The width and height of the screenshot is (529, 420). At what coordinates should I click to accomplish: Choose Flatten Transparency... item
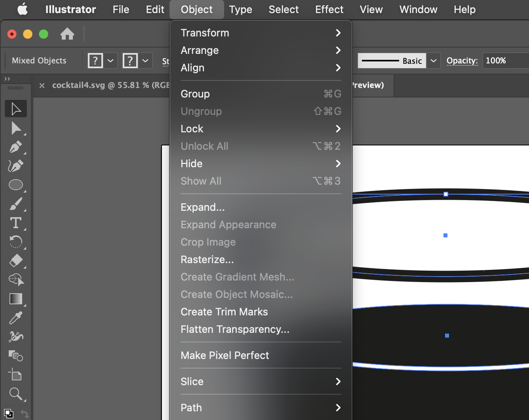pos(261,329)
